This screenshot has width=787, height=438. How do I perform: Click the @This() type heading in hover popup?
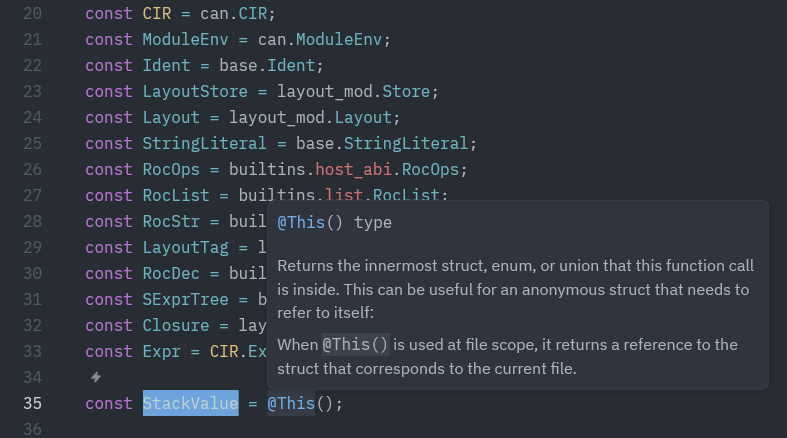point(334,222)
